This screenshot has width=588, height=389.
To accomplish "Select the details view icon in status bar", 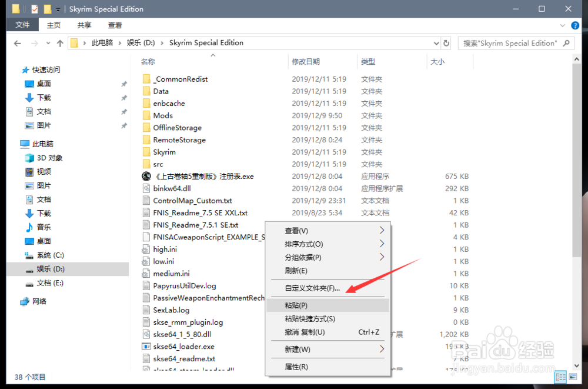I will pyautogui.click(x=560, y=377).
